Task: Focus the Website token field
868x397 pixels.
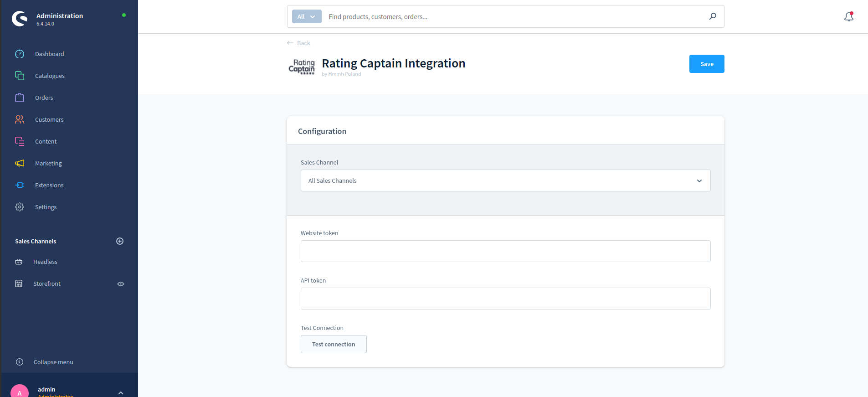Action: 505,251
